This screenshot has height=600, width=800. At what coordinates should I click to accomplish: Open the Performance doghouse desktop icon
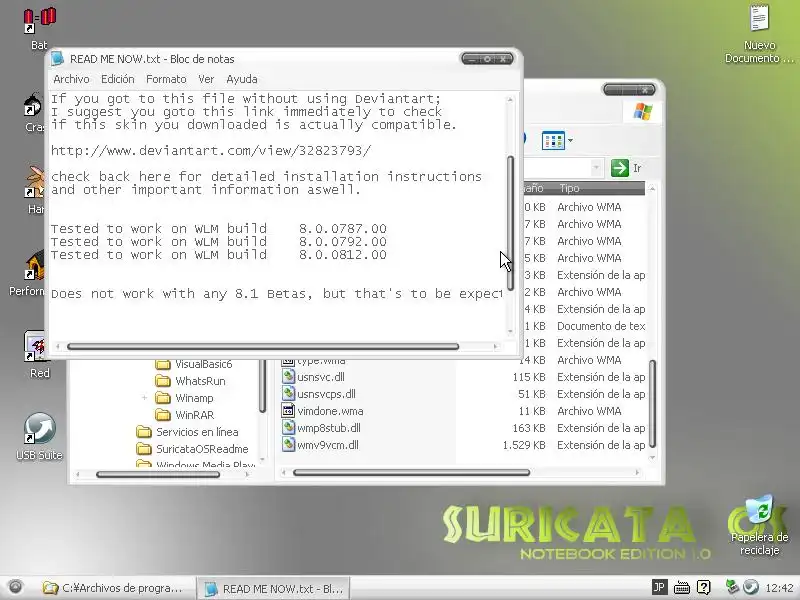34,265
